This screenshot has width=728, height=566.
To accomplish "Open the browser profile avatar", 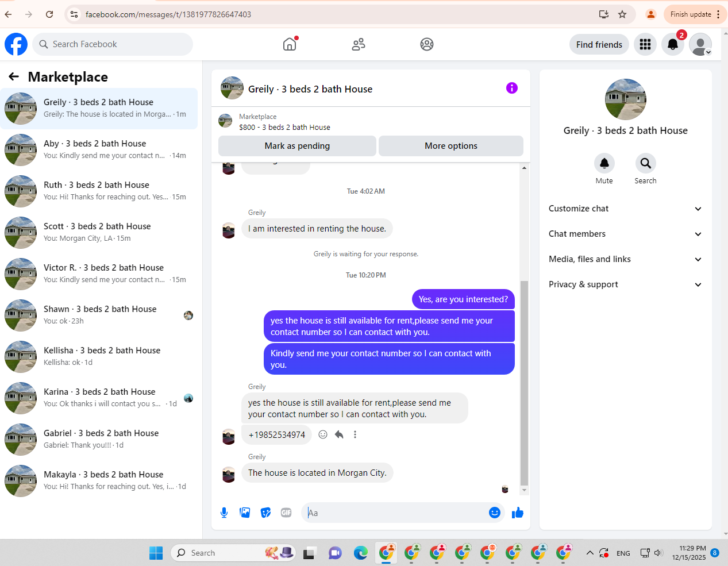I will pos(651,14).
